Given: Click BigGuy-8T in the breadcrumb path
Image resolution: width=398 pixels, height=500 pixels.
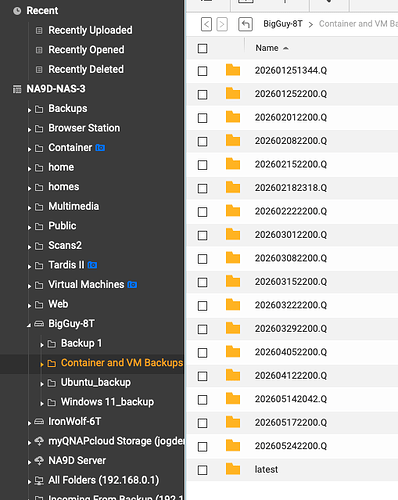Looking at the screenshot, I should (283, 24).
